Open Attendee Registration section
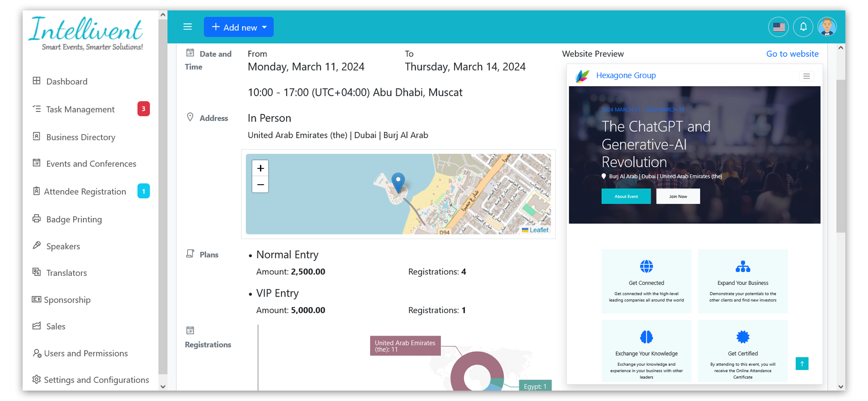Image resolution: width=868 pixels, height=401 pixels. pos(85,191)
